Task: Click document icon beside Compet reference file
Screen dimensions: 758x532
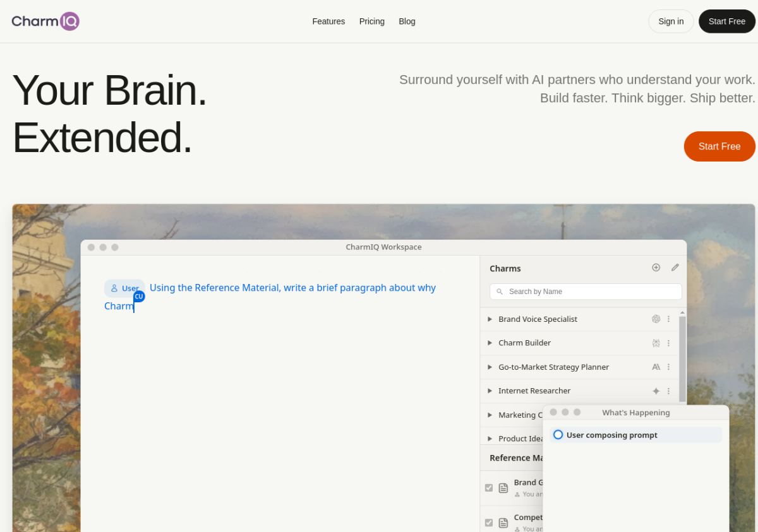Action: pyautogui.click(x=503, y=523)
